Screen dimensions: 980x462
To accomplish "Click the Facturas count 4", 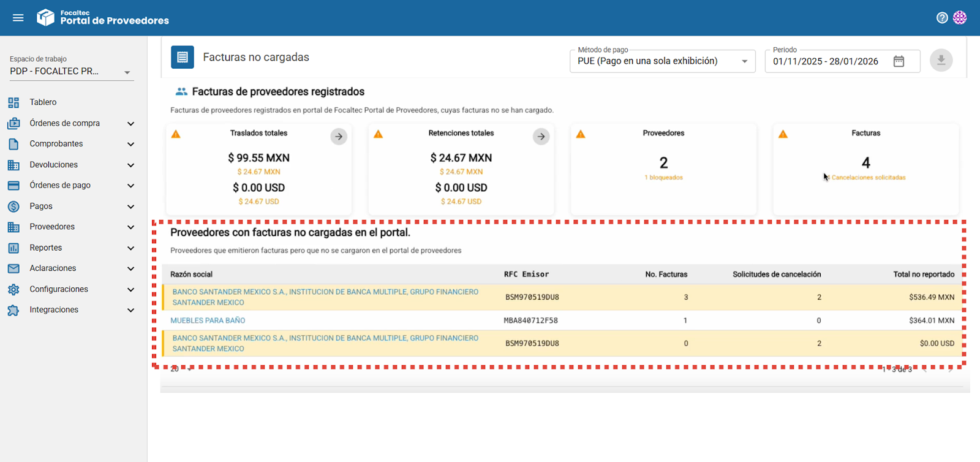I will pos(866,163).
